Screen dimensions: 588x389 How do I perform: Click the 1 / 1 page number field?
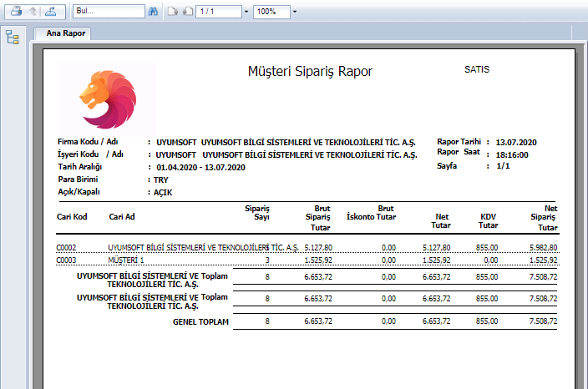pos(219,13)
